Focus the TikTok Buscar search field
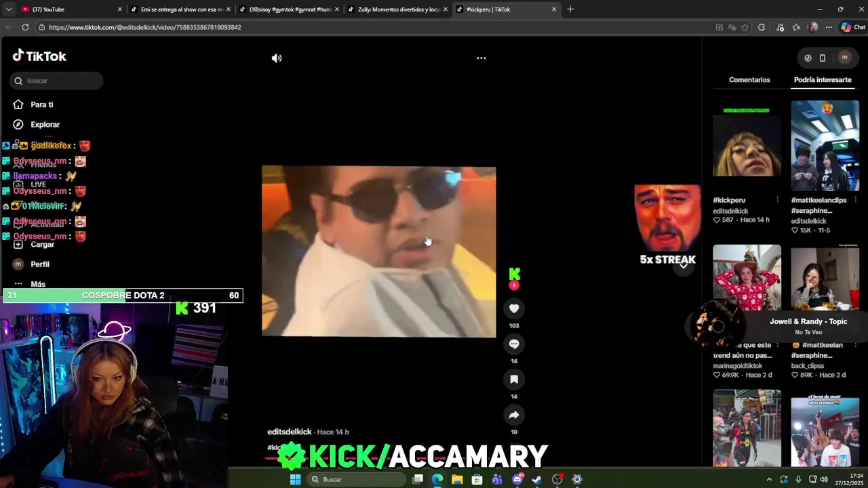 point(57,81)
